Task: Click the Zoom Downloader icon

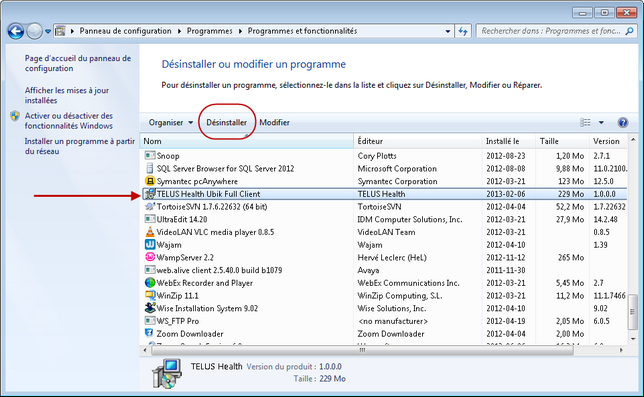Action: pos(150,333)
